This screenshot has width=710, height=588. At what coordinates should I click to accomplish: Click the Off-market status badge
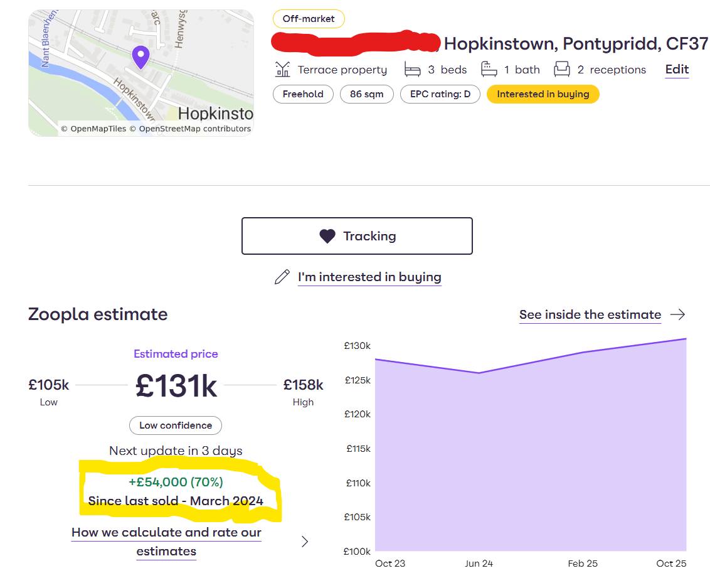[309, 19]
